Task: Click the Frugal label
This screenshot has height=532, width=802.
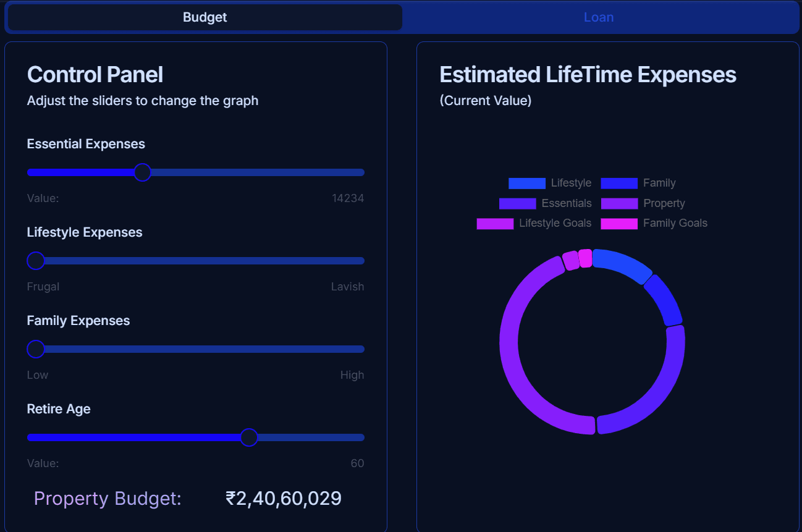Action: pyautogui.click(x=43, y=287)
